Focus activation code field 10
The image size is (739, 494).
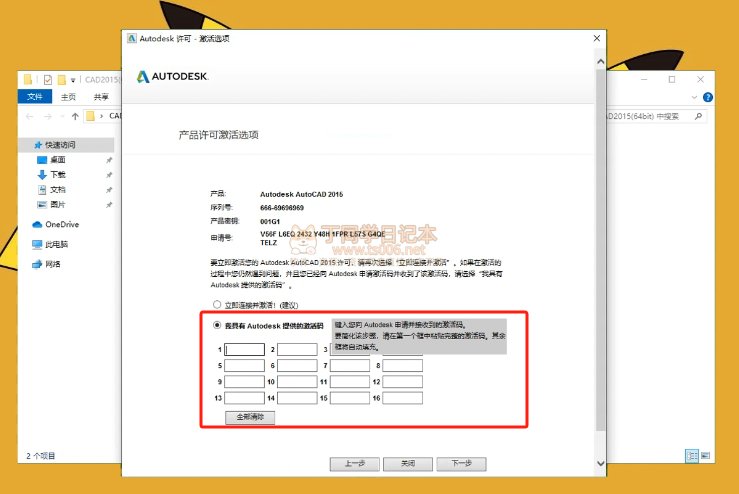297,381
